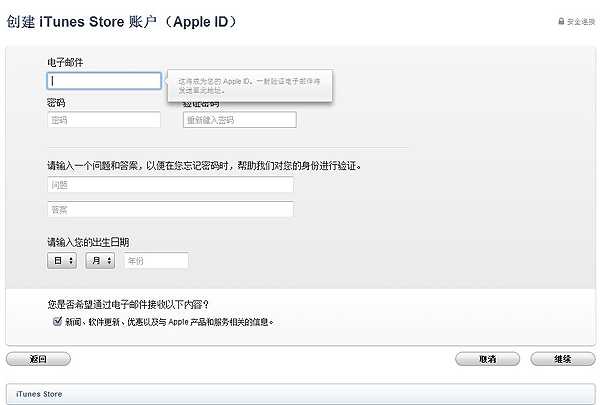Focus the 电子邮件 email input field

click(104, 81)
